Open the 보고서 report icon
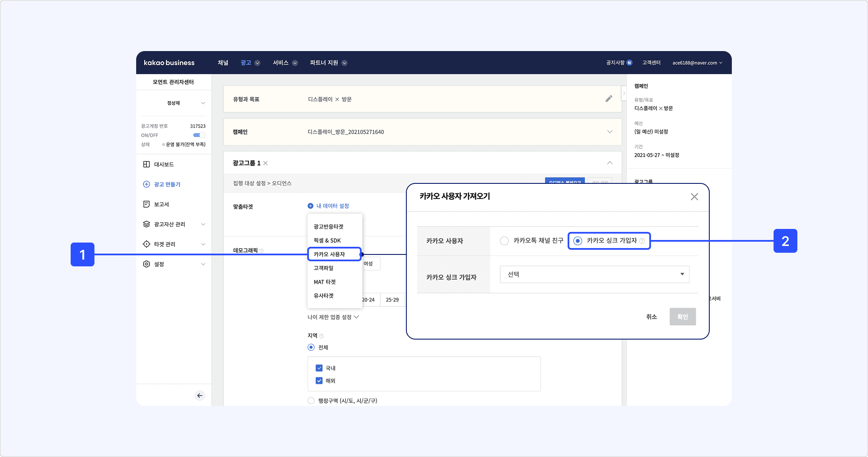Viewport: 868px width, 457px height. pos(146,204)
